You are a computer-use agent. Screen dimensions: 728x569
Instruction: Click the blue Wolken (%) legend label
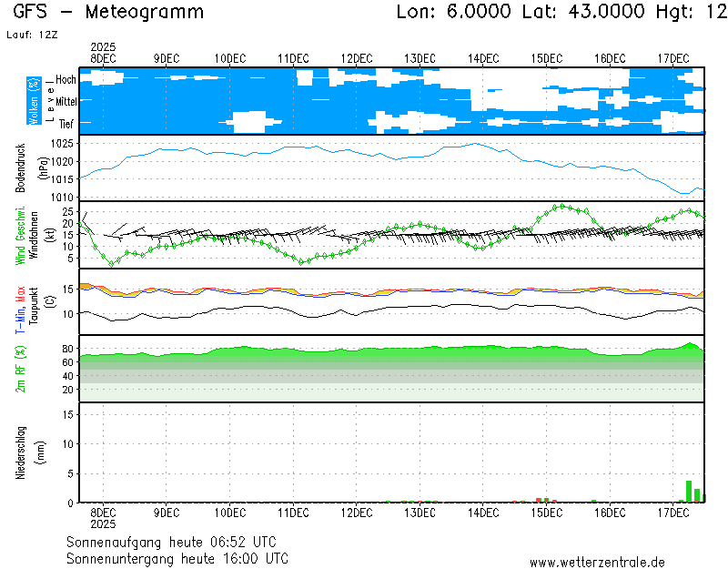click(x=35, y=100)
